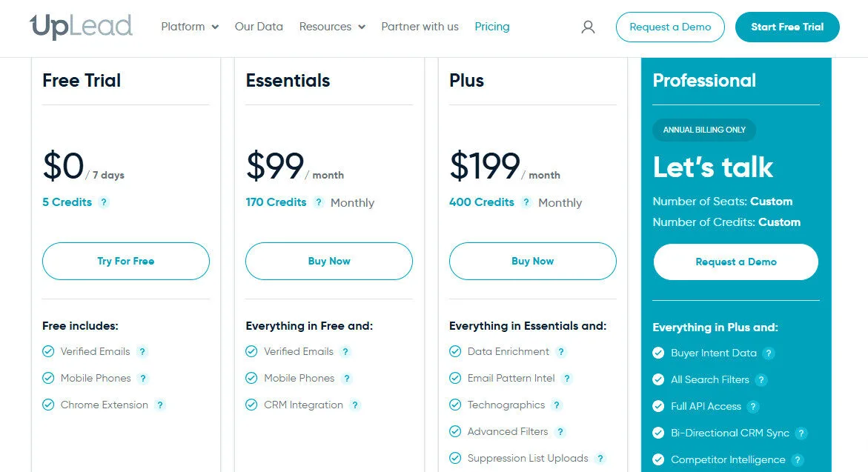This screenshot has width=868, height=472.
Task: Expand the Resources dropdown menu
Action: pos(331,27)
